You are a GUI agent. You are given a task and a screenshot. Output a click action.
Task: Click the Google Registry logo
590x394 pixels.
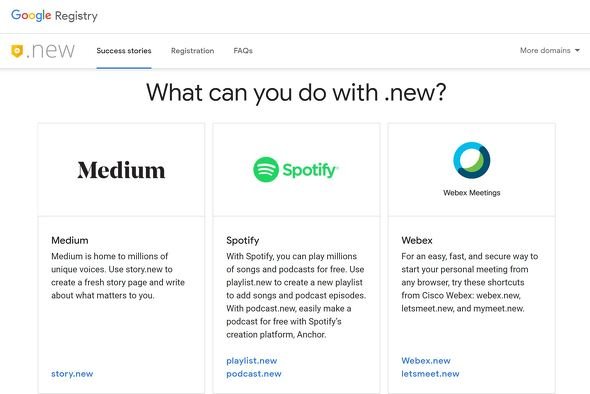(54, 16)
